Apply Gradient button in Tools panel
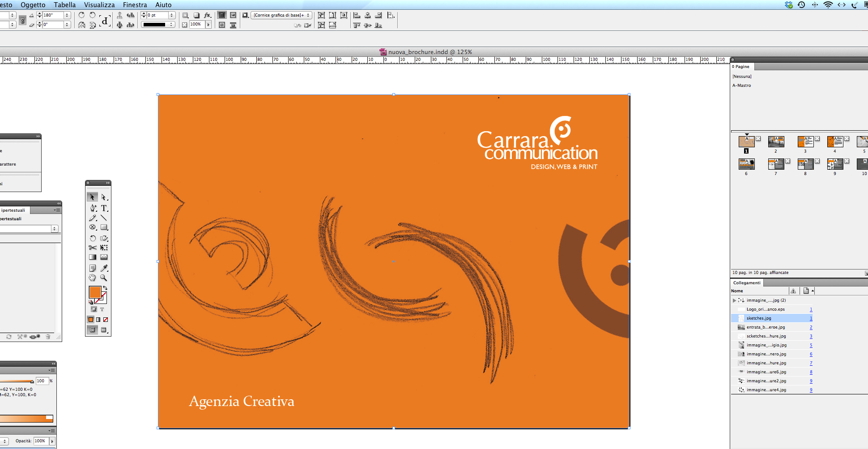The width and height of the screenshot is (868, 449). [98, 320]
